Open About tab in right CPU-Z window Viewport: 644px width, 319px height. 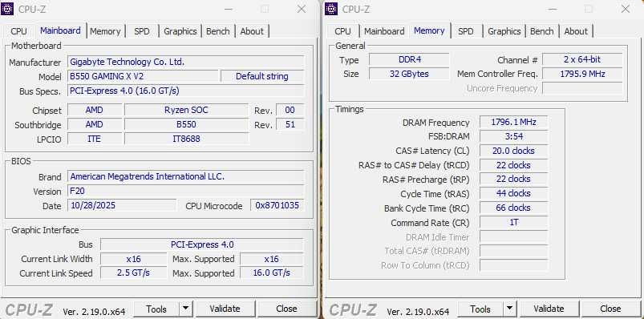tap(576, 31)
